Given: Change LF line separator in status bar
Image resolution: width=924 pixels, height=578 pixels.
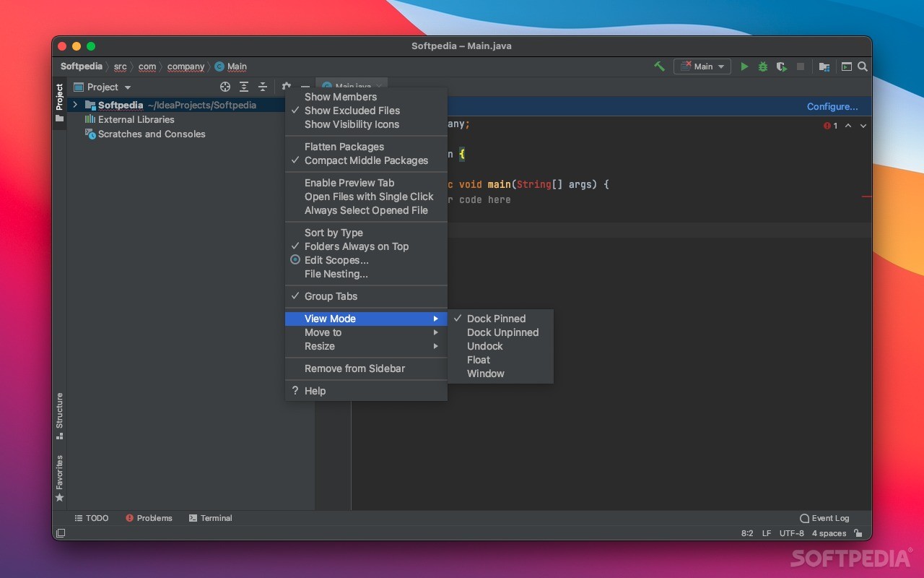Looking at the screenshot, I should 767,533.
